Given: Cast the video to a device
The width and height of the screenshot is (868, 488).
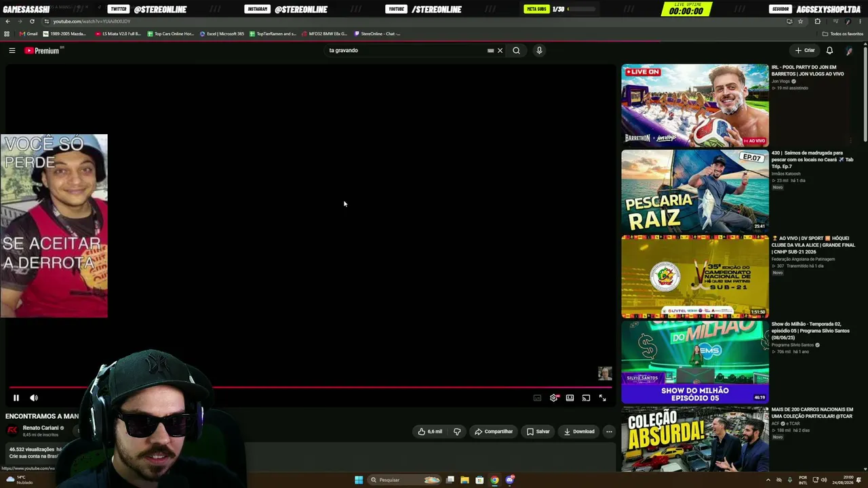Looking at the screenshot, I should (x=586, y=398).
